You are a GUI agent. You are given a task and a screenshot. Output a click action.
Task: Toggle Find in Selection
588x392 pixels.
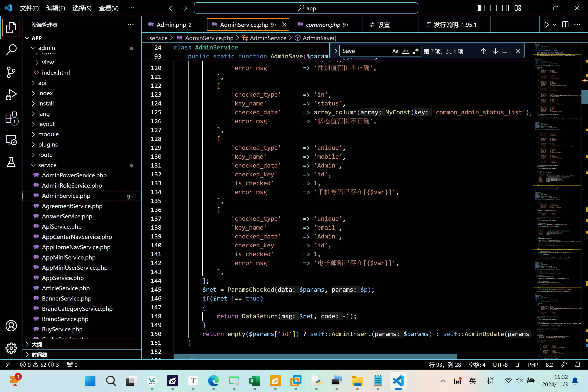[506, 51]
